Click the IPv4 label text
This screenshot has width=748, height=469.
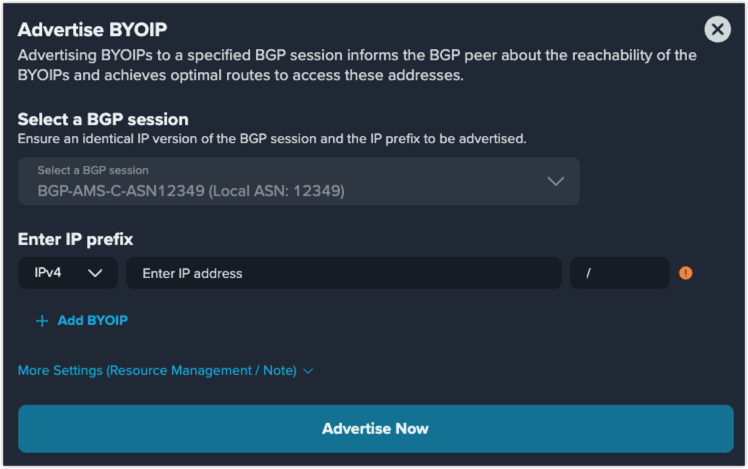[x=48, y=272]
